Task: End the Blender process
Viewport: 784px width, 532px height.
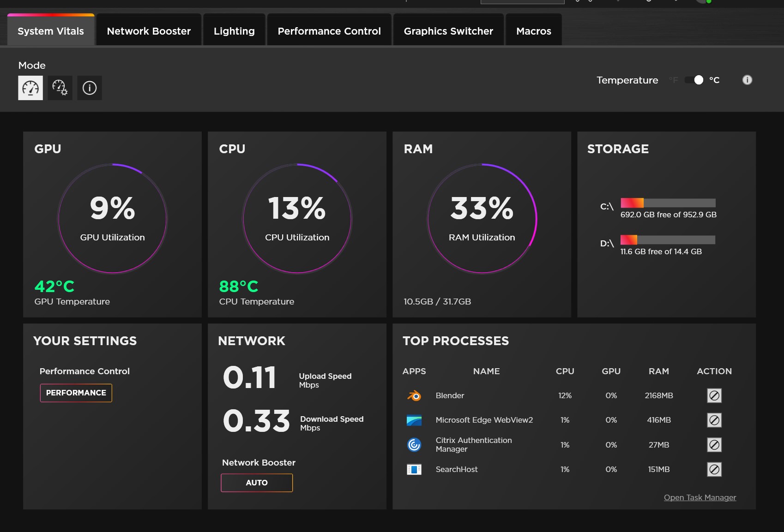Action: tap(714, 395)
